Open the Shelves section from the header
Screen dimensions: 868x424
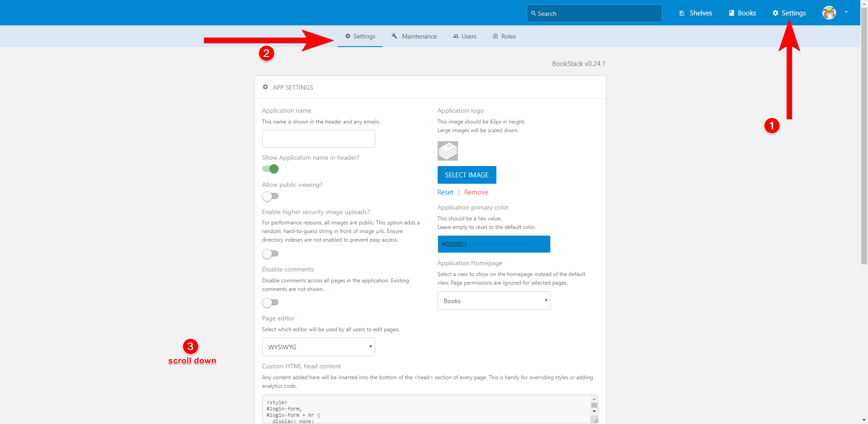pos(695,13)
